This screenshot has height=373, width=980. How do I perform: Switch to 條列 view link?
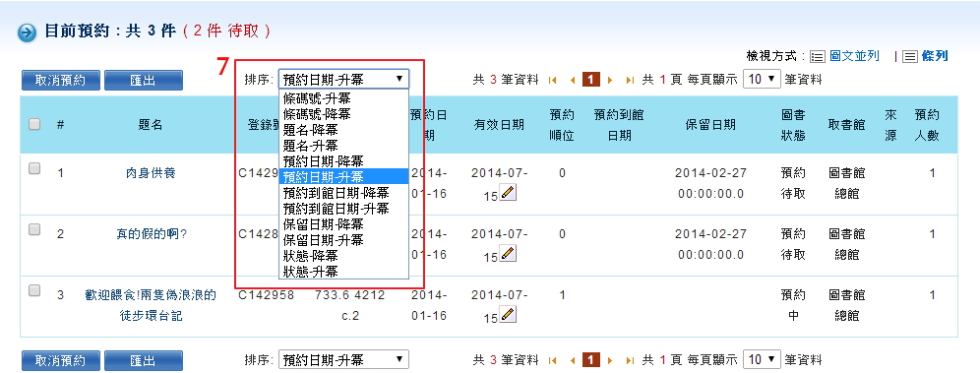[935, 56]
